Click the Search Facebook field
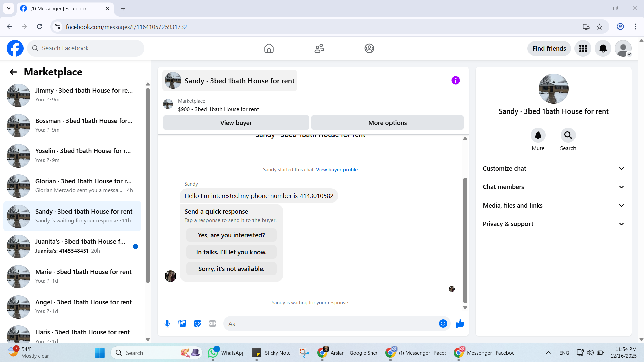Image resolution: width=644 pixels, height=362 pixels. pos(86,48)
